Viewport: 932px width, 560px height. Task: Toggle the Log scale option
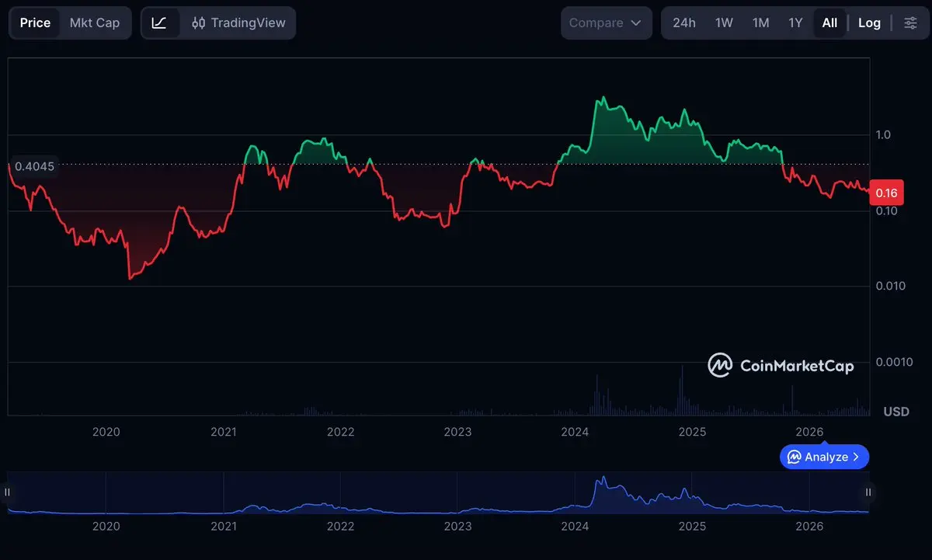click(869, 23)
